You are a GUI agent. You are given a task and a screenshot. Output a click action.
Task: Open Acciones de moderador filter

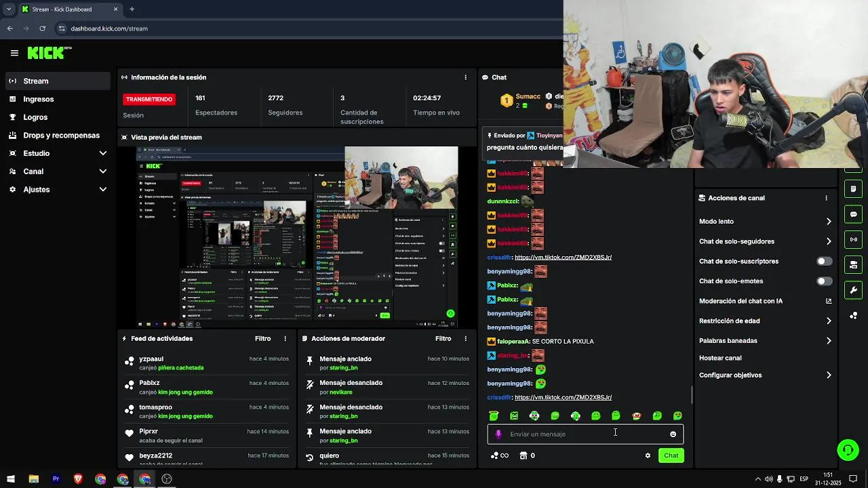443,338
